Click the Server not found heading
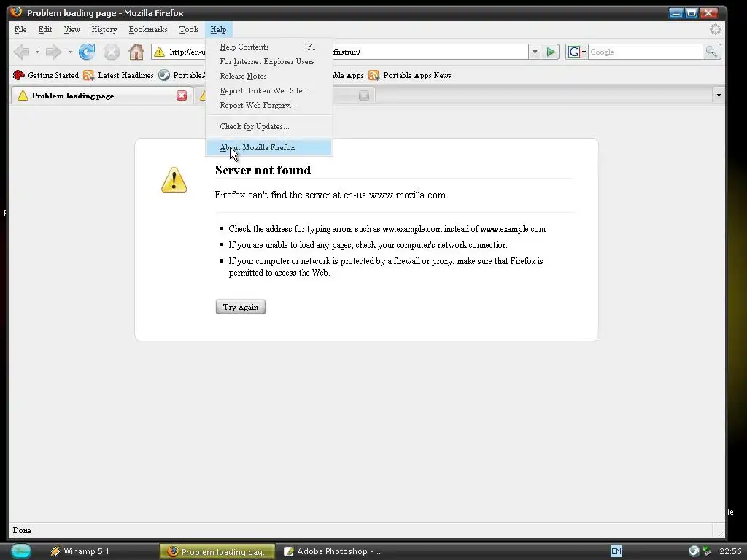 pyautogui.click(x=263, y=170)
